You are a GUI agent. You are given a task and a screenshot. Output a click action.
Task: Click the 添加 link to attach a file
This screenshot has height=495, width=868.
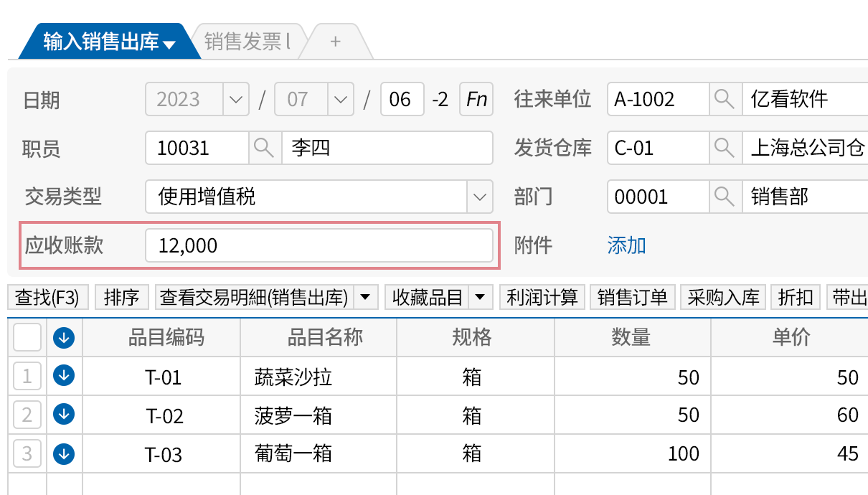(627, 245)
